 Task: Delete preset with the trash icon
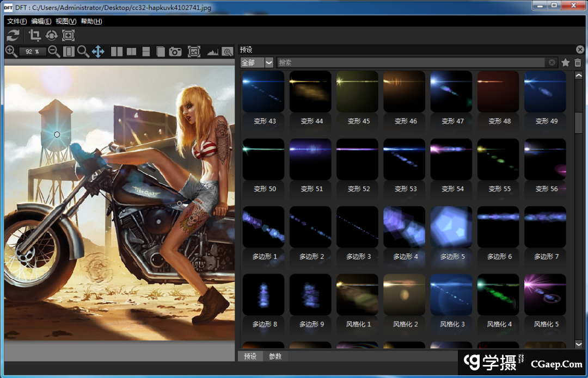pos(578,63)
